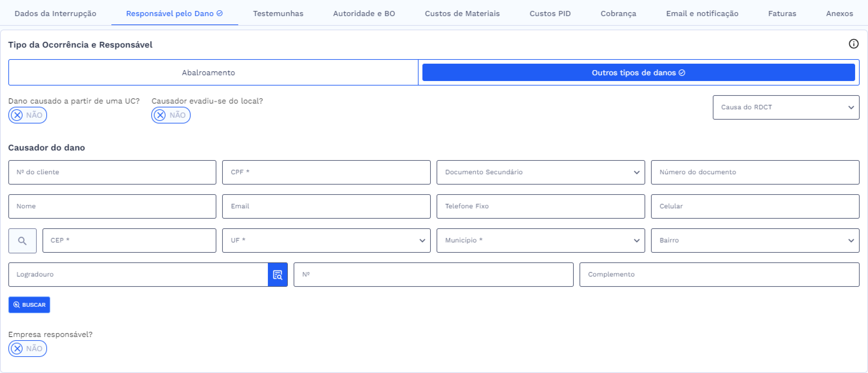This screenshot has width=868, height=373.
Task: Click the CEP search magnifier icon
Action: (22, 241)
